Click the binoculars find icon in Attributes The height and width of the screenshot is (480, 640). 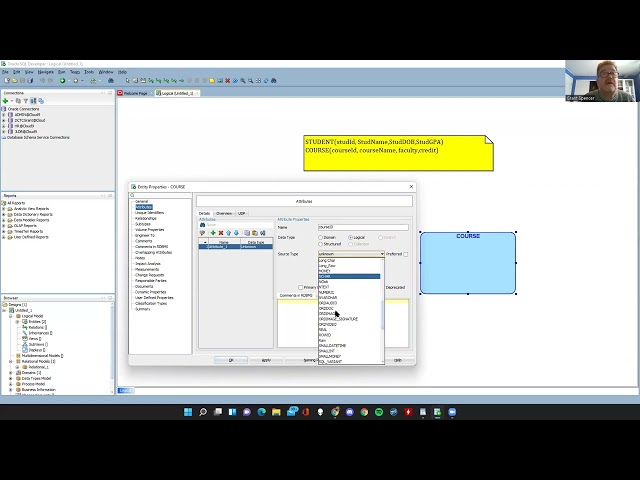coord(202,224)
